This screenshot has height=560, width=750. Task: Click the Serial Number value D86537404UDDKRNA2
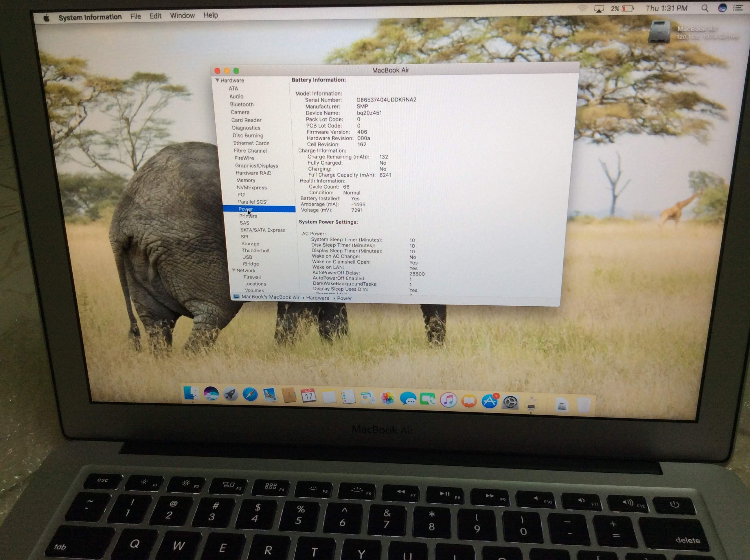point(386,99)
